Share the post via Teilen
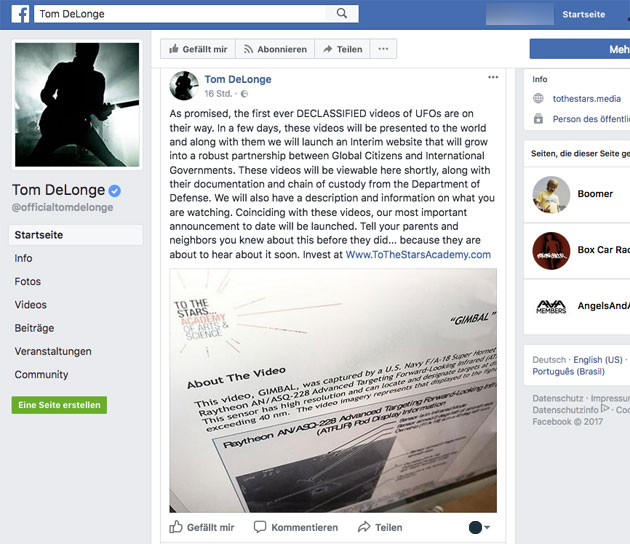This screenshot has height=544, width=630. pyautogui.click(x=380, y=527)
